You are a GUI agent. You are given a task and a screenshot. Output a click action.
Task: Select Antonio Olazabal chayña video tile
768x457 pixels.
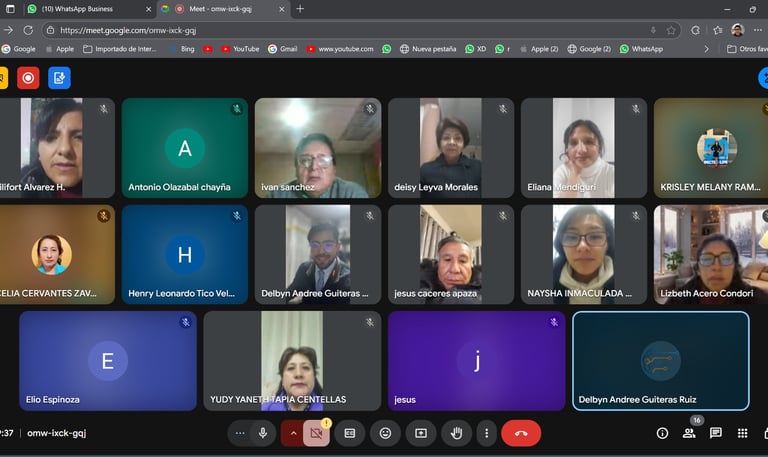click(x=185, y=148)
